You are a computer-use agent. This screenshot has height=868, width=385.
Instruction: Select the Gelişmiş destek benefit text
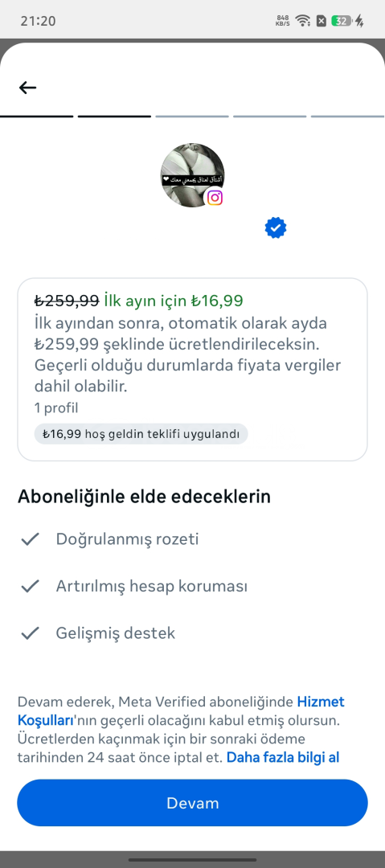point(115,633)
